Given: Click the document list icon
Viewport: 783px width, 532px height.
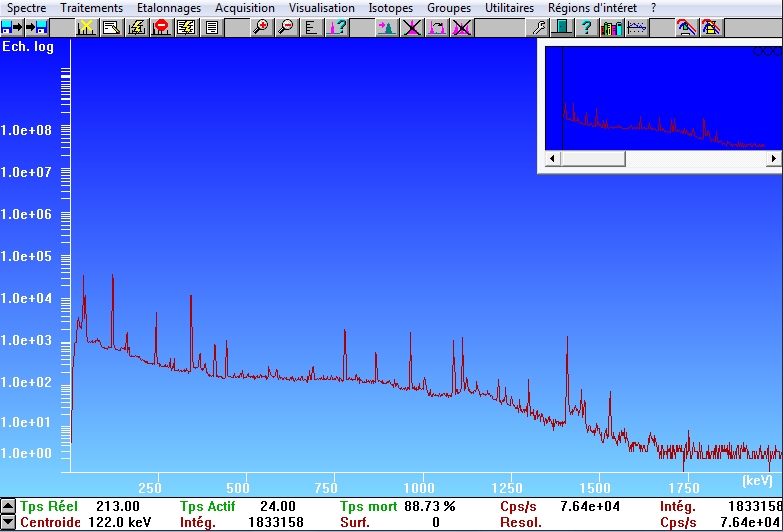Looking at the screenshot, I should [x=211, y=27].
